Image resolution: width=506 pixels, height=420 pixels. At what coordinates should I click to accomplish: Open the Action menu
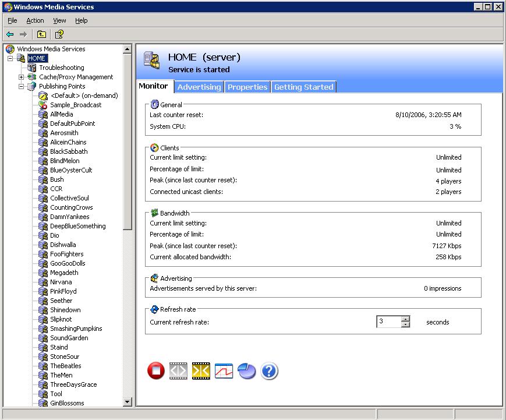click(35, 20)
